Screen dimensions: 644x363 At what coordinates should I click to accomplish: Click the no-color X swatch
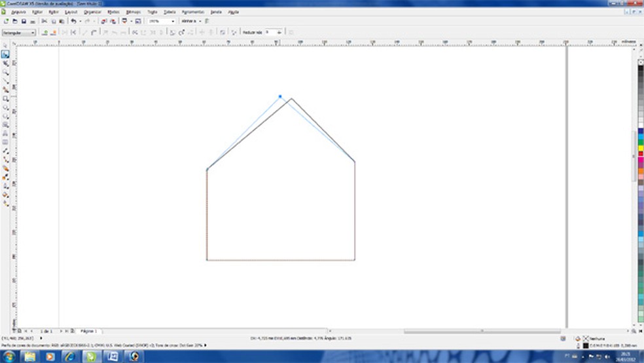640,62
